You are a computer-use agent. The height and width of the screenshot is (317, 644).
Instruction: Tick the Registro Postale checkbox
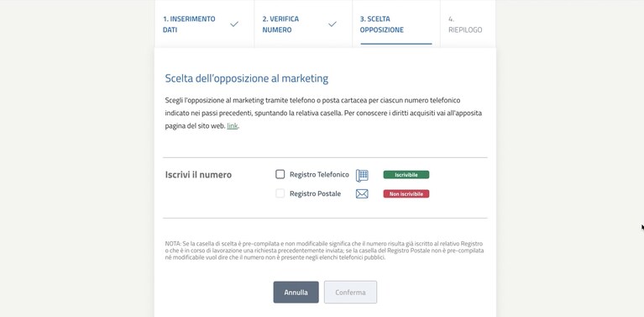[x=280, y=193]
